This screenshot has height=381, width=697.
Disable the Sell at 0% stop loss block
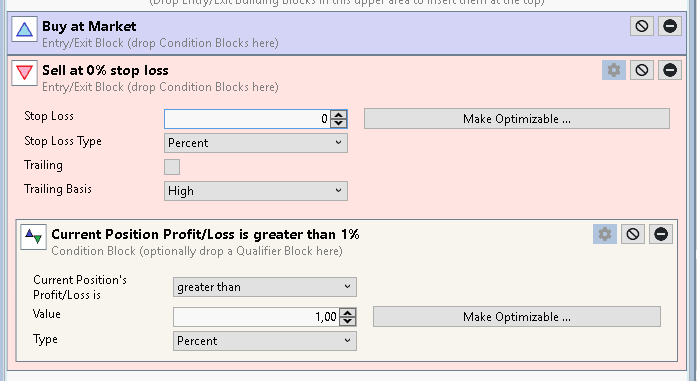pyautogui.click(x=642, y=70)
